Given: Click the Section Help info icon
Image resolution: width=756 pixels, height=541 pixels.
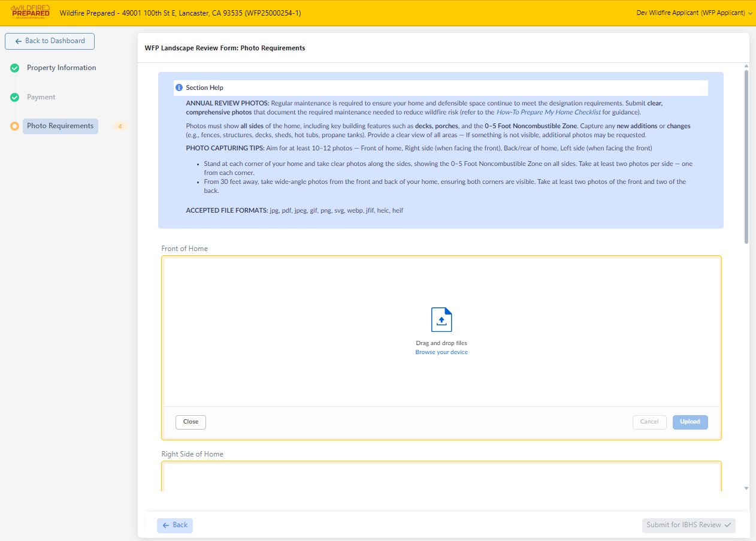Looking at the screenshot, I should (179, 88).
